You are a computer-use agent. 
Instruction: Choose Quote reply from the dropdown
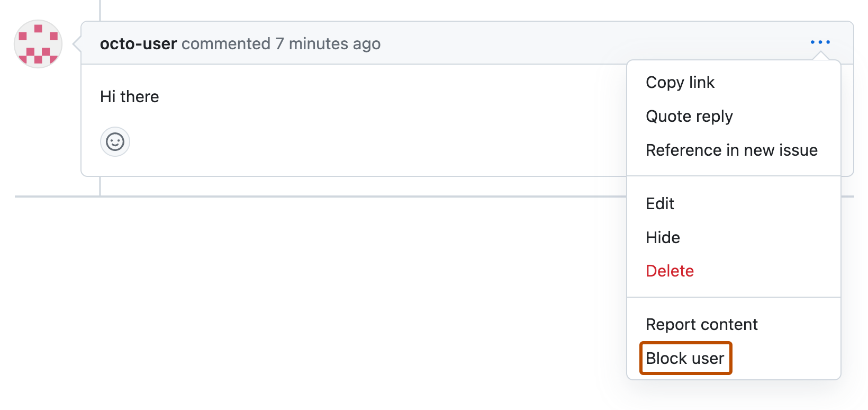tap(689, 116)
